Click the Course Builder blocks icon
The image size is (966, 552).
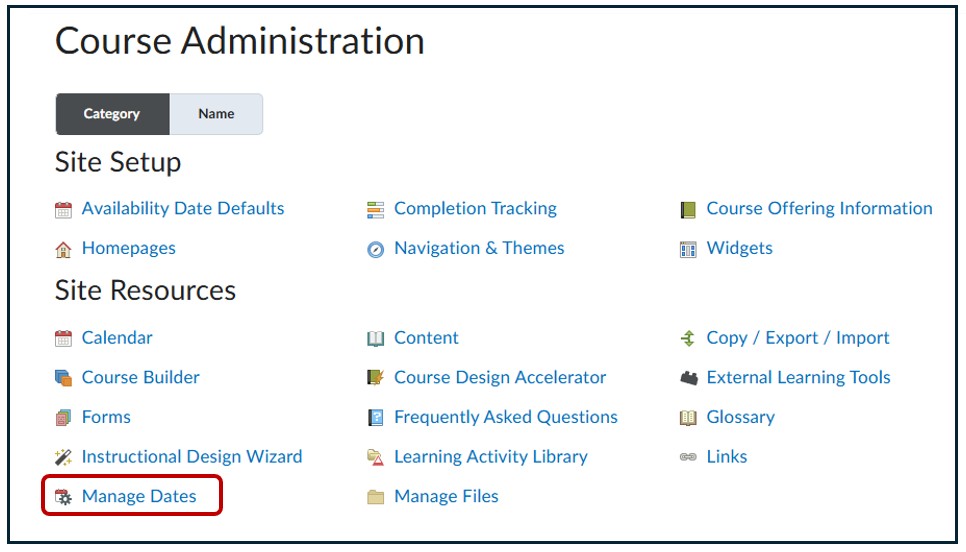pos(64,378)
